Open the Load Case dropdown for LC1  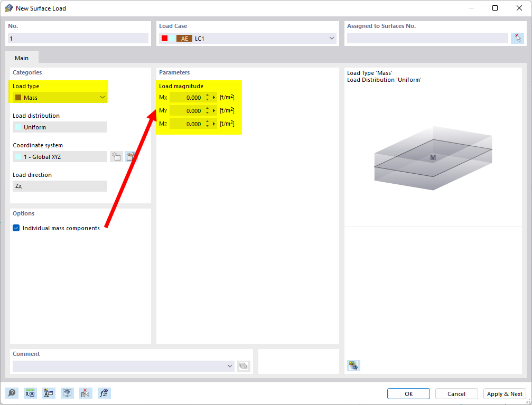(332, 38)
